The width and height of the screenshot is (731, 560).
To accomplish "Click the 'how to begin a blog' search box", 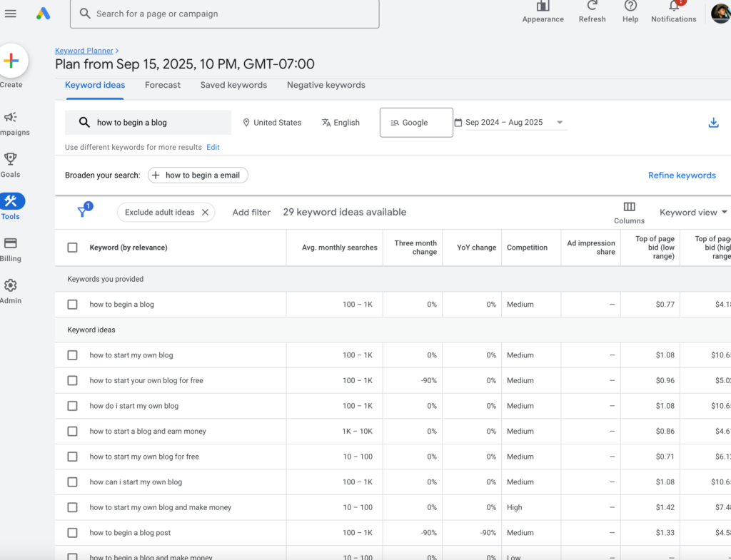I will click(x=148, y=122).
